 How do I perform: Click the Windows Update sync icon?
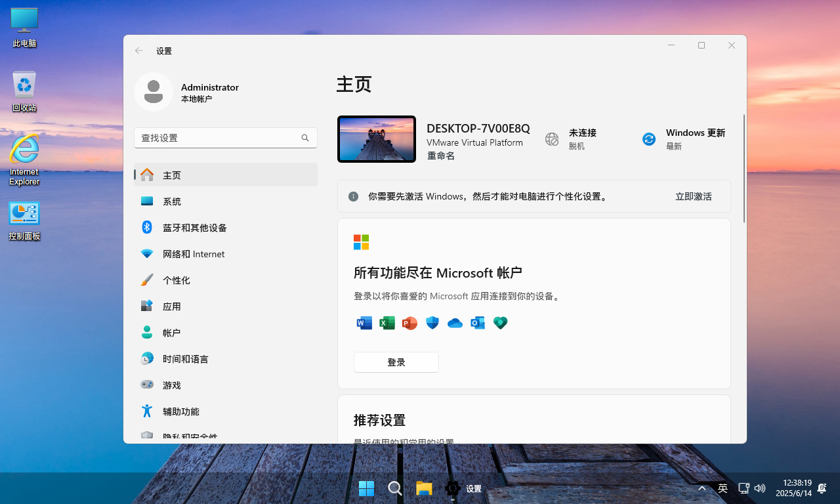pos(649,139)
